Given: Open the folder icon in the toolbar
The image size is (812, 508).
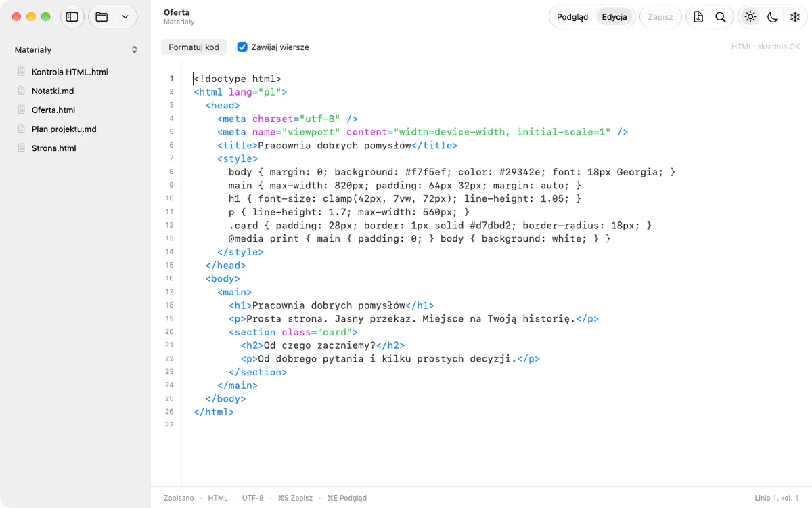Looking at the screenshot, I should tap(101, 17).
